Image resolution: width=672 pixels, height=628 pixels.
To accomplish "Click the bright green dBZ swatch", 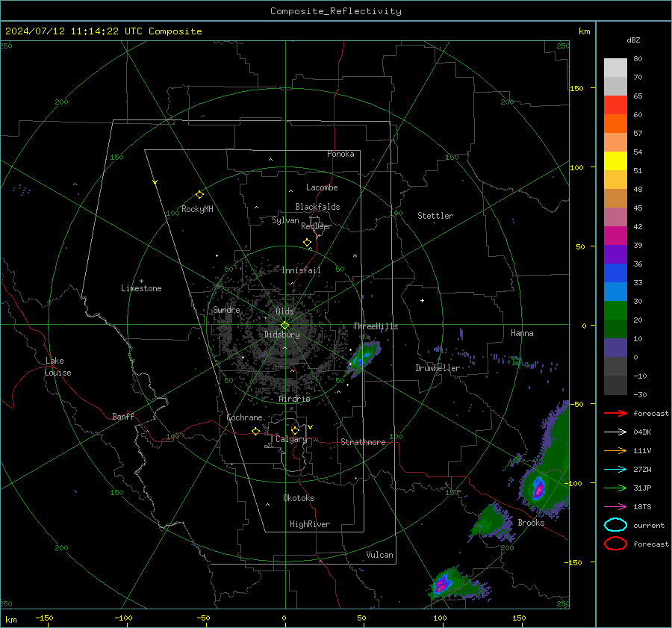I will click(615, 311).
